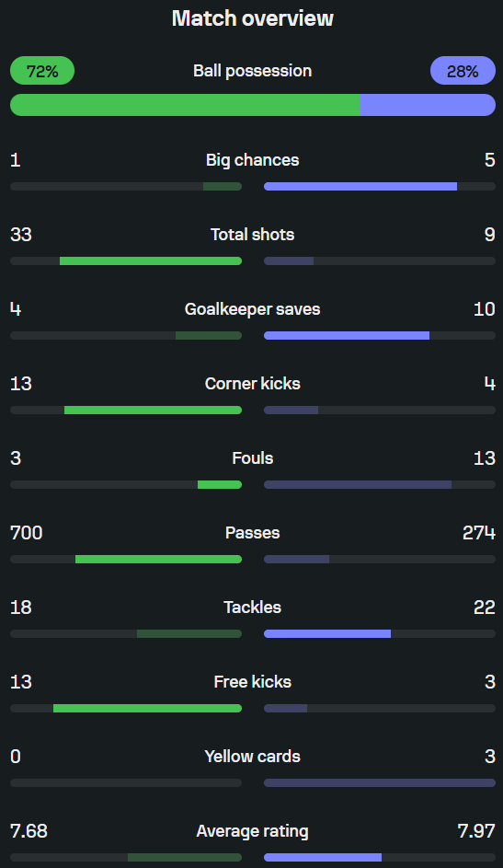
Task: Select the Passes value 700
Action: click(26, 533)
